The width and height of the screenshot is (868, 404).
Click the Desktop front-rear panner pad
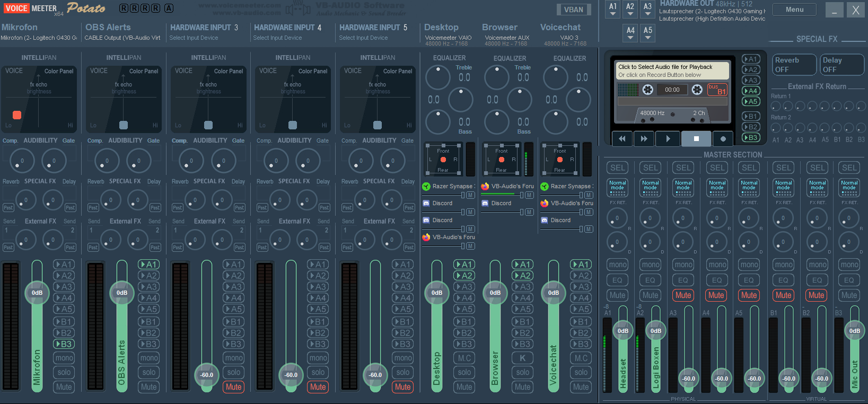pyautogui.click(x=443, y=160)
